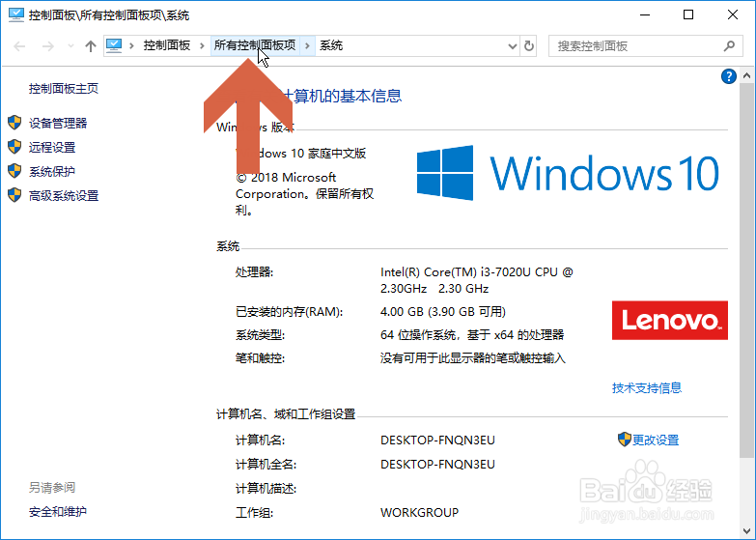The width and height of the screenshot is (756, 540).
Task: Click the Forward navigation arrow
Action: [47, 46]
